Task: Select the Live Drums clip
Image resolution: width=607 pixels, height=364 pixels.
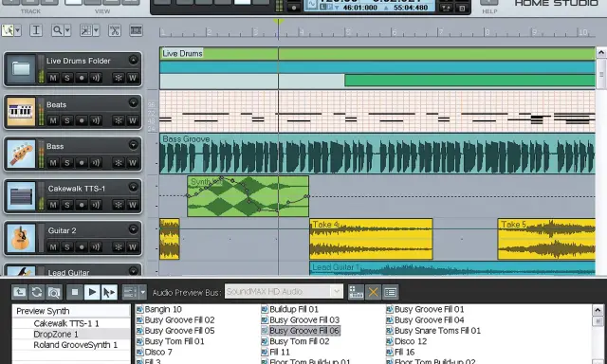Action: (377, 53)
